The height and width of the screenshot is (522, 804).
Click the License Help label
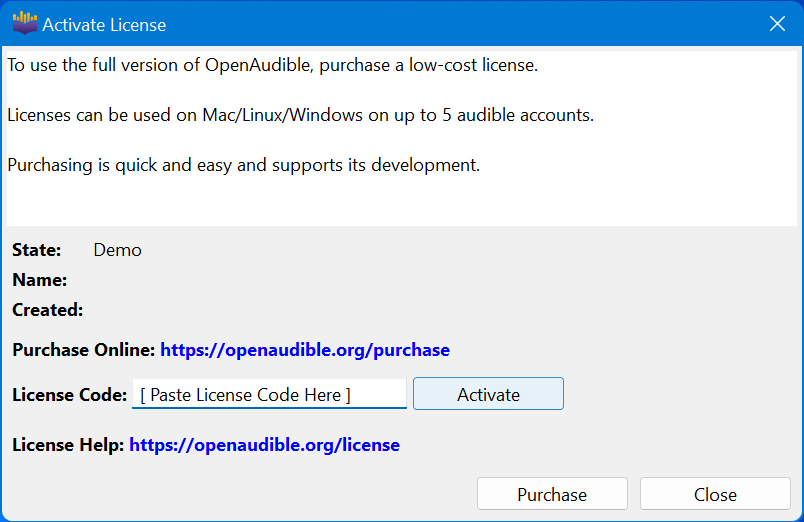click(x=68, y=445)
